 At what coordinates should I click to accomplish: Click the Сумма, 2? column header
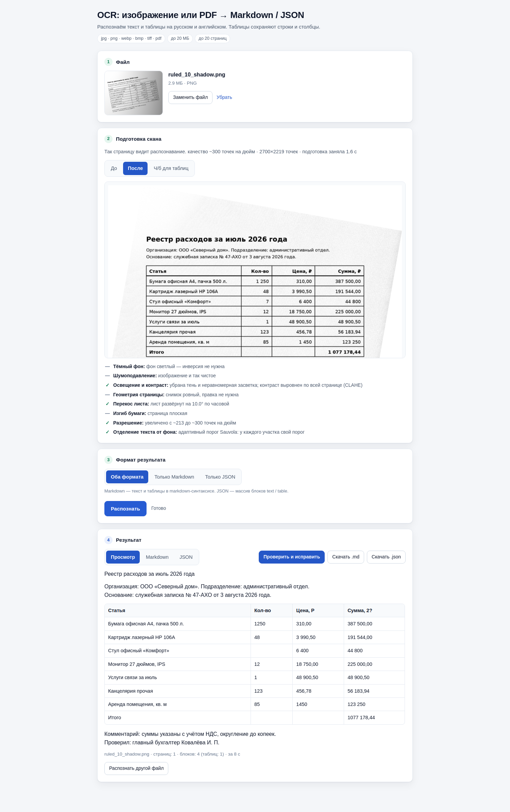tap(374, 610)
